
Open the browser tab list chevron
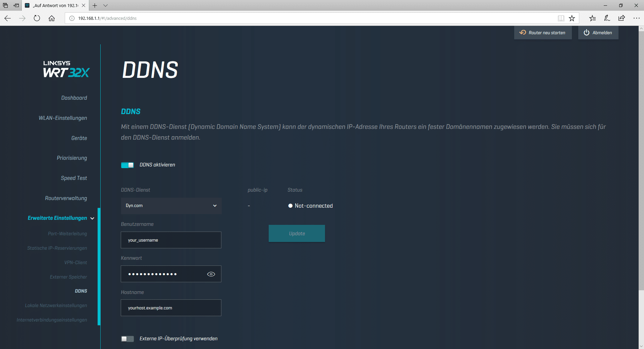click(105, 6)
